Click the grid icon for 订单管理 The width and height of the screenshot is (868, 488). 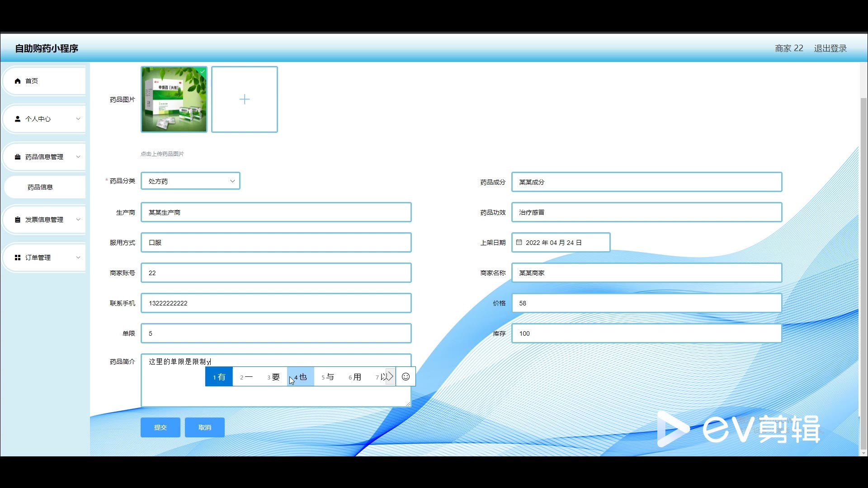pyautogui.click(x=18, y=258)
